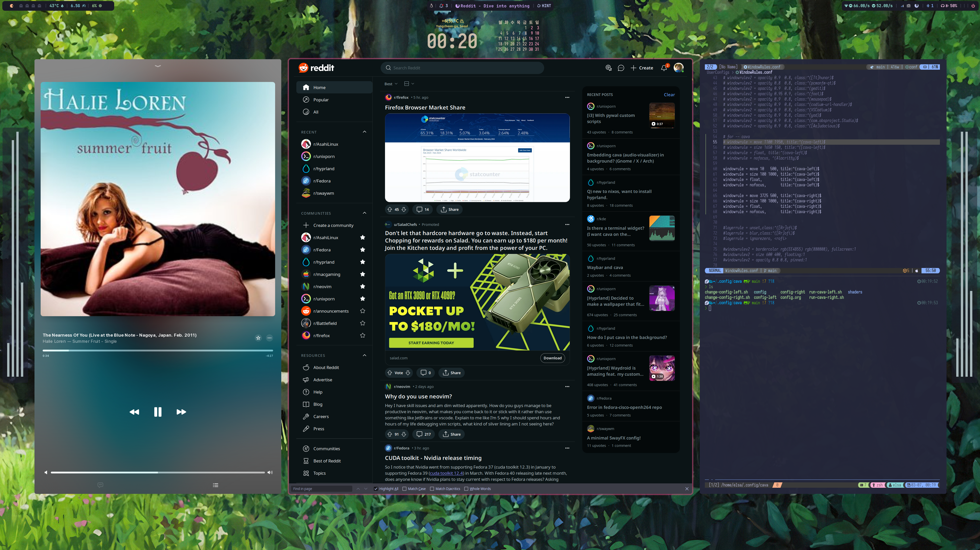Upvote the Firefox Browser Market Share post
Image resolution: width=980 pixels, height=550 pixels.
click(x=390, y=210)
